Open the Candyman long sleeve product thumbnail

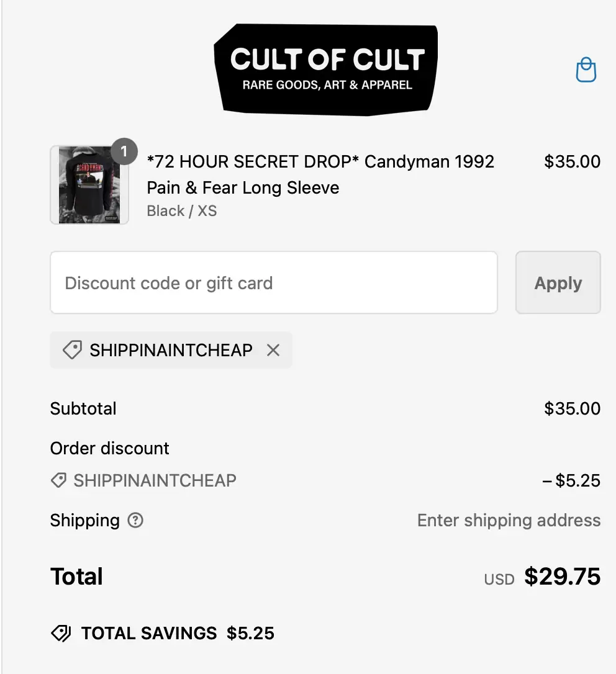pyautogui.click(x=89, y=185)
